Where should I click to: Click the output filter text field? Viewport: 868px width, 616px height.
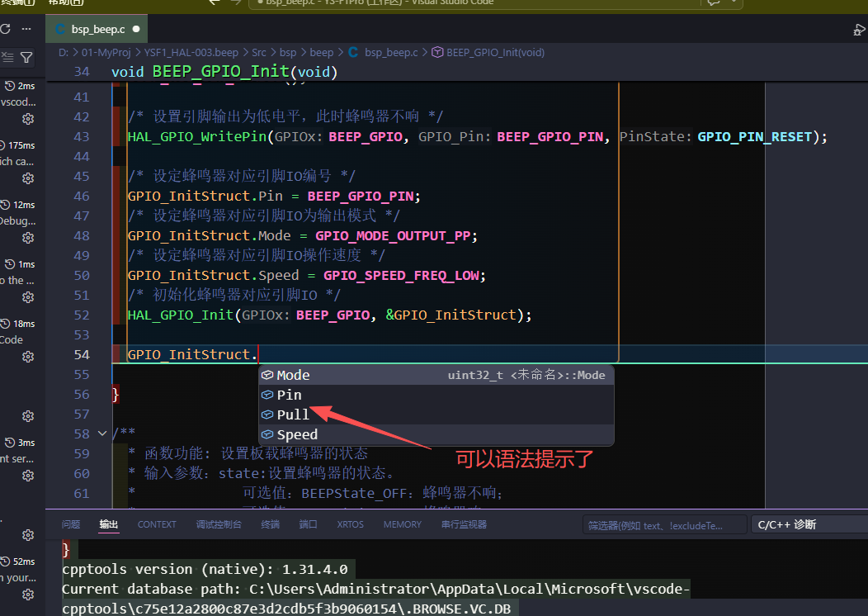pyautogui.click(x=663, y=524)
